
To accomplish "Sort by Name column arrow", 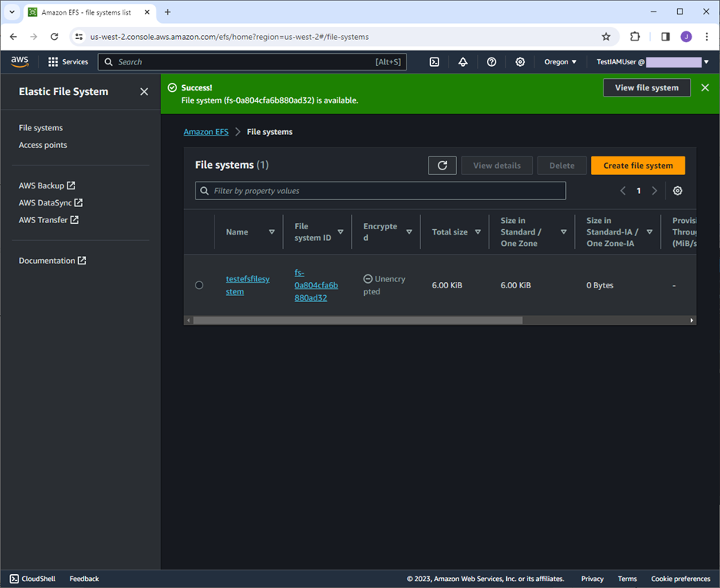I will 272,232.
